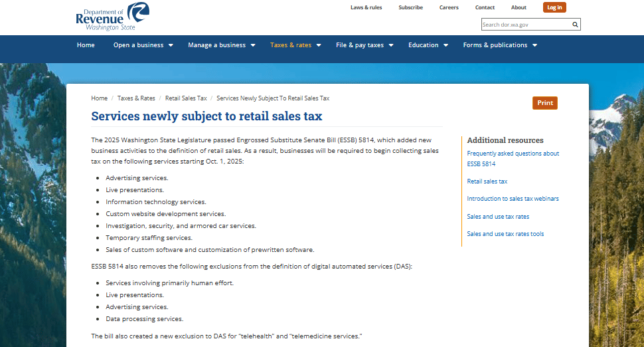644x347 pixels.
Task: Expand the Open a business dropdown arrow
Action: [x=171, y=45]
